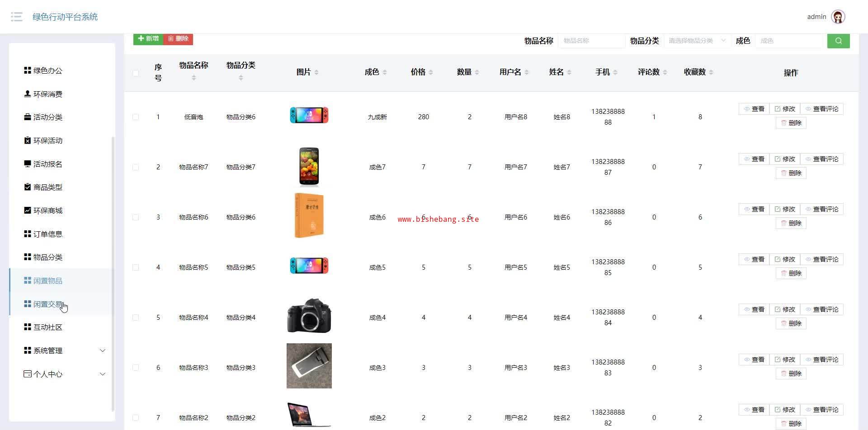Click the admin username label

(816, 17)
